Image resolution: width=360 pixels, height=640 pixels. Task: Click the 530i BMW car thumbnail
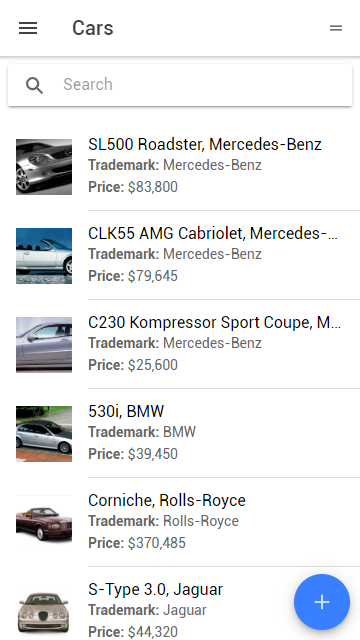click(44, 434)
